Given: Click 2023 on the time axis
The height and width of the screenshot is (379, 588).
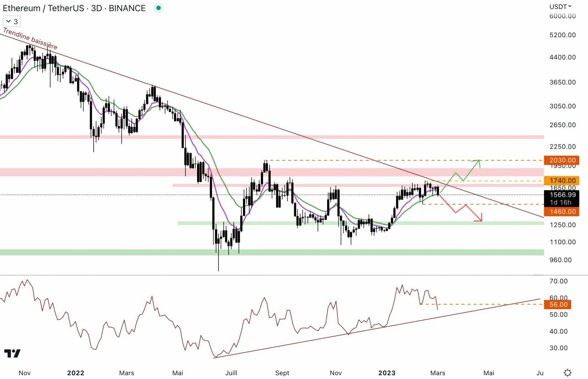Looking at the screenshot, I should (x=386, y=373).
